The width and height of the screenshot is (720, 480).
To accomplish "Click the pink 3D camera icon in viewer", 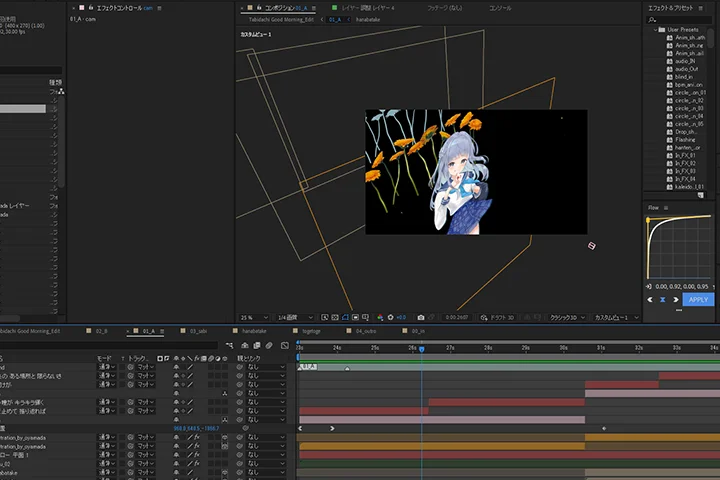I will click(592, 246).
